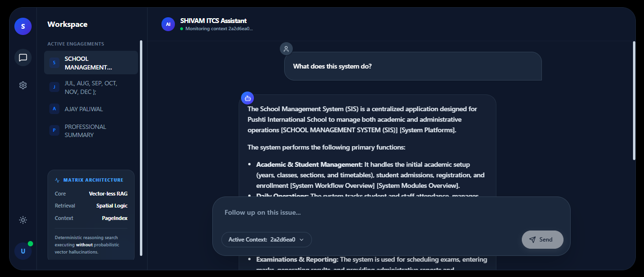Click Monitoring context 2a2d6ea0 status text
The height and width of the screenshot is (277, 644).
click(219, 29)
